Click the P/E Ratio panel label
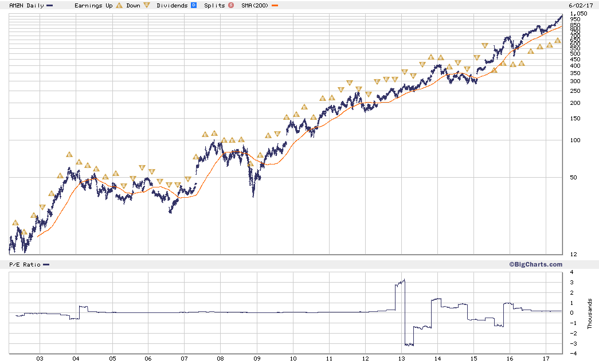599x364 pixels. coord(25,265)
